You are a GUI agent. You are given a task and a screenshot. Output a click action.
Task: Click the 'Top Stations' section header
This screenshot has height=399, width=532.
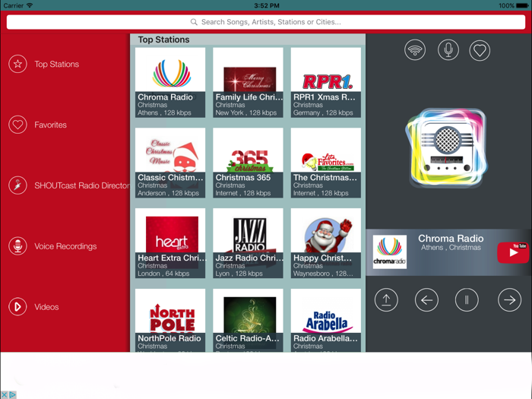163,40
